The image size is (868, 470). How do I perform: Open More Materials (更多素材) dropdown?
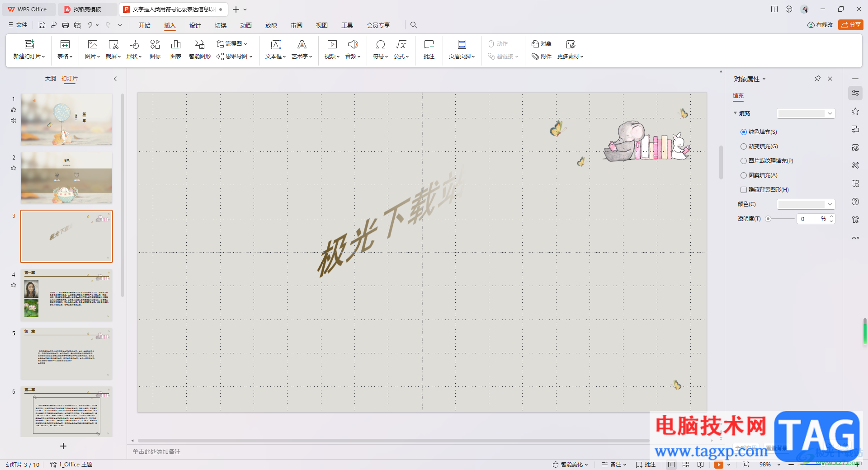point(571,56)
